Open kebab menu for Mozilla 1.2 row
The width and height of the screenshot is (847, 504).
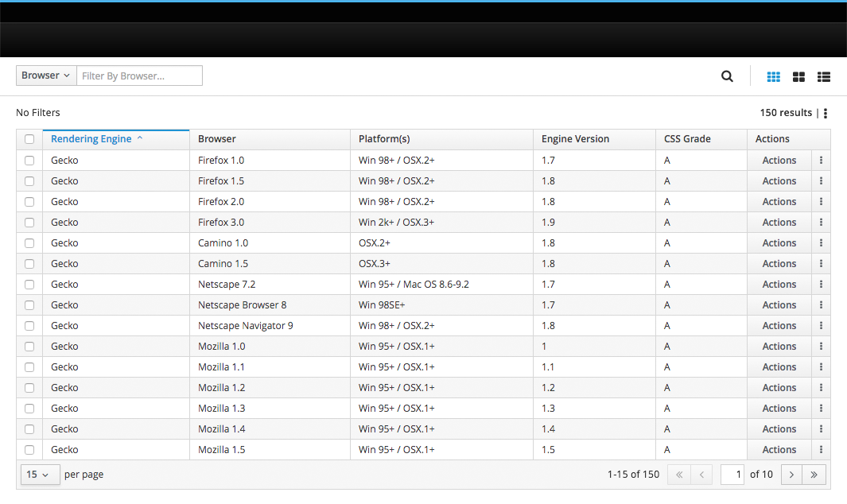pos(821,387)
